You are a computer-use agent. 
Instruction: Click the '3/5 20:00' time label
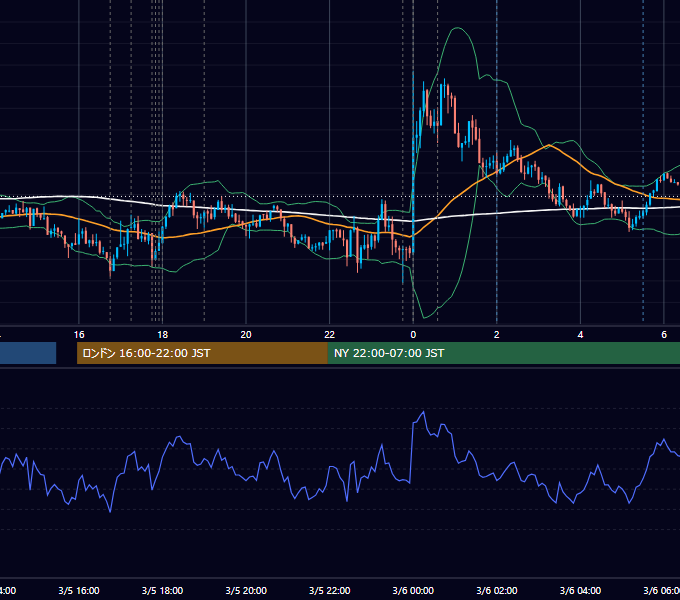(x=246, y=590)
